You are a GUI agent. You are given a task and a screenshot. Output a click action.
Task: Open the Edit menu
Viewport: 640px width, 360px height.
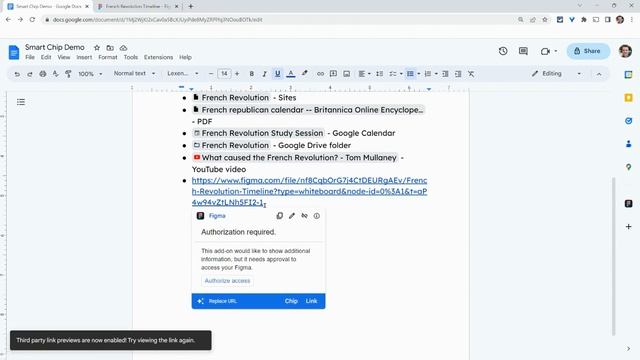point(46,58)
